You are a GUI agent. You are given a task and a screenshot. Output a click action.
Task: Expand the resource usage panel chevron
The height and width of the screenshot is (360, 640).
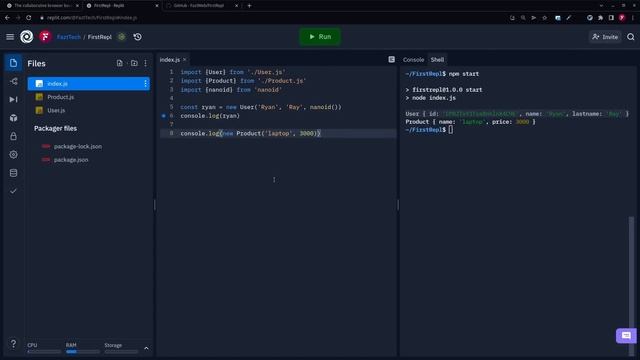click(x=146, y=349)
